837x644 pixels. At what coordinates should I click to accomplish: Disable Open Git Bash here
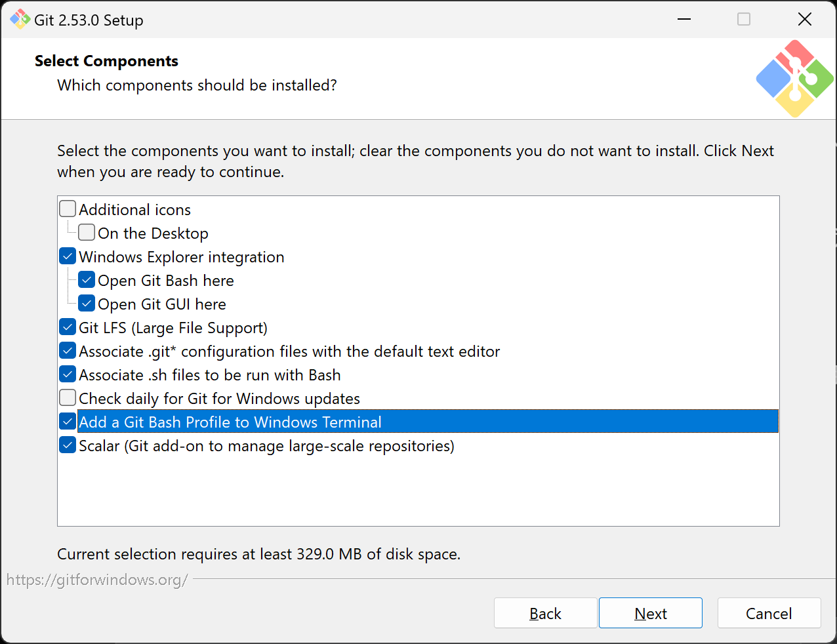87,280
